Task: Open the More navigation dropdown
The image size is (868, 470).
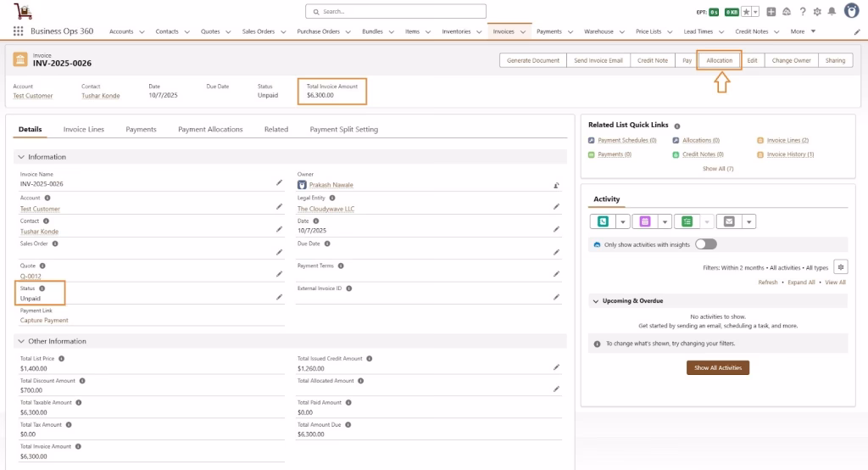Action: tap(802, 31)
